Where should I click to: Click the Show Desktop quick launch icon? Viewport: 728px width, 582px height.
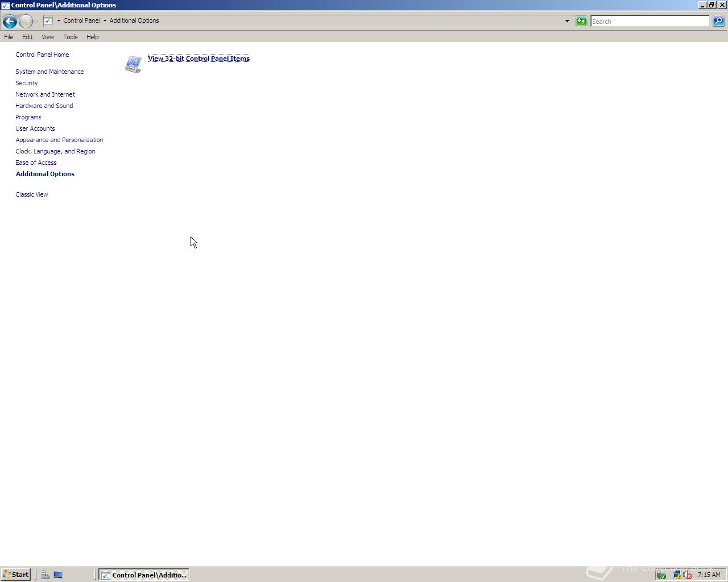coord(58,575)
